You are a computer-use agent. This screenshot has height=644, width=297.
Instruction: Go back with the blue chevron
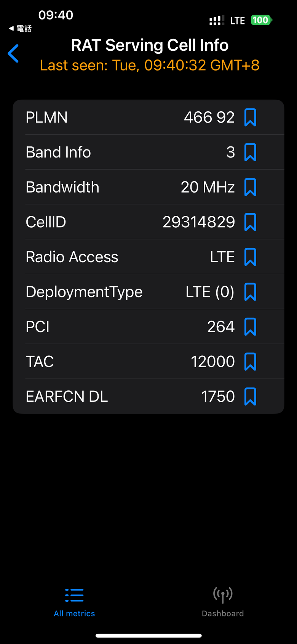(x=13, y=53)
